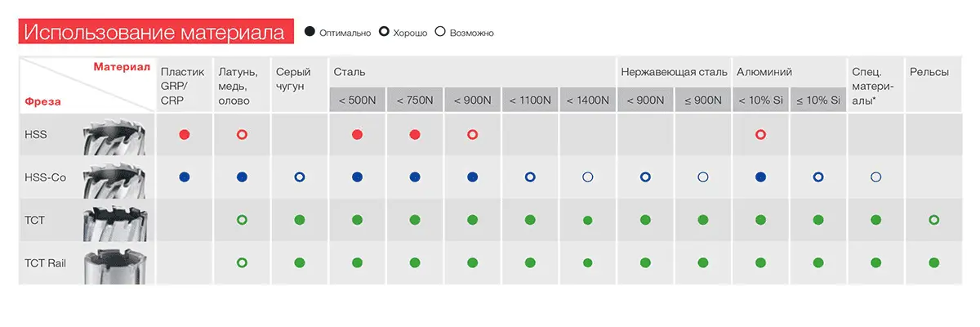This screenshot has height=327, width=980.
Task: Click red dot for HSS in Пластик column
Action: coord(184,134)
